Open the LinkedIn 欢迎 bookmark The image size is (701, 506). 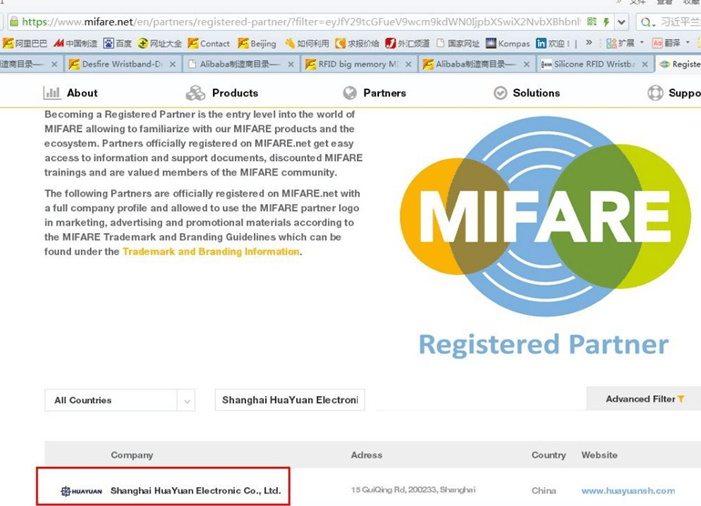coord(553,43)
